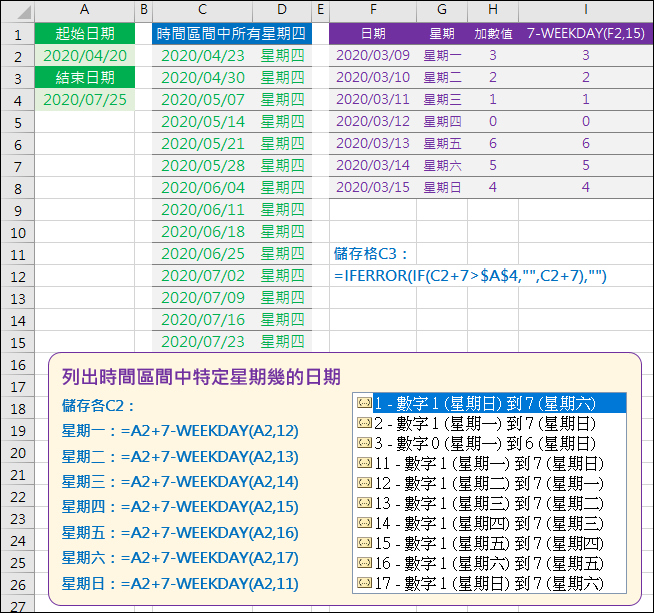
Task: Click the title 列出時間區間中特定星期幾的日期
Action: point(201,377)
